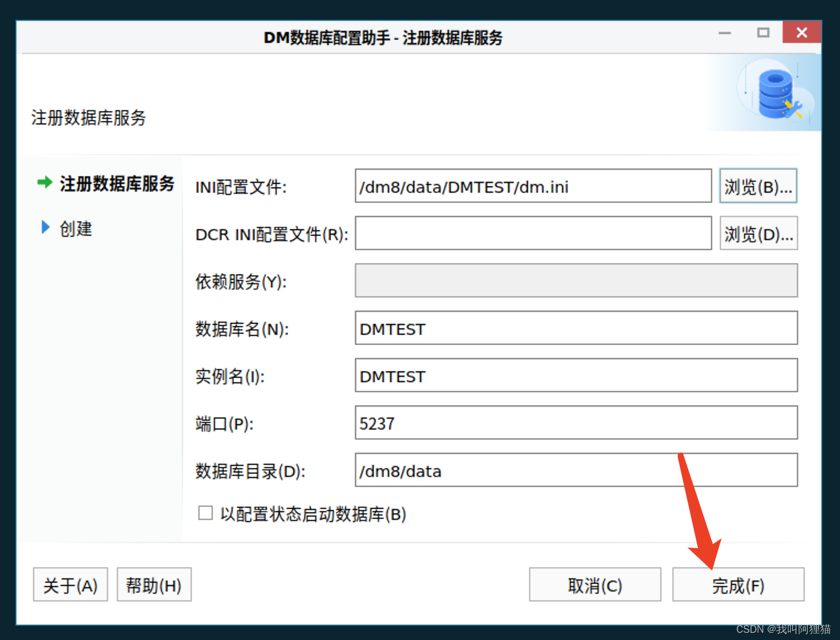Click the 依赖服务(Y): label

[241, 282]
